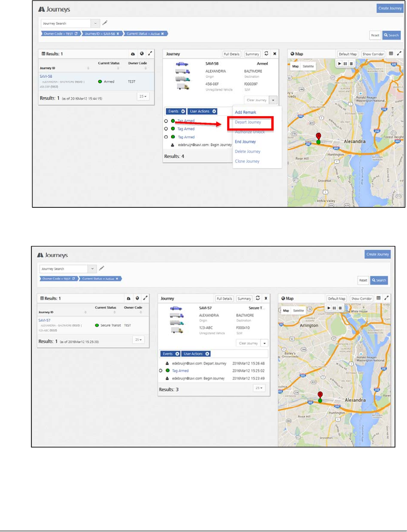Open the SAVI-57 journey ID link

(44, 320)
